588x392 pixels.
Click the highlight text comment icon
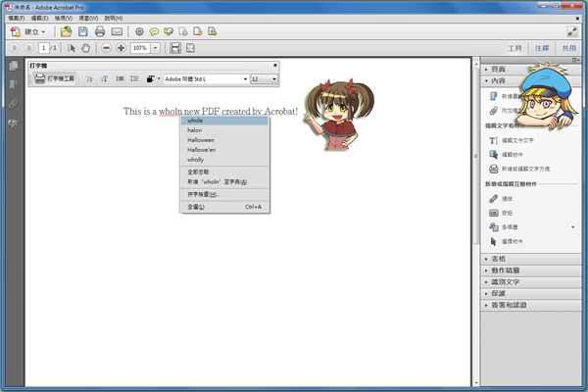[169, 32]
